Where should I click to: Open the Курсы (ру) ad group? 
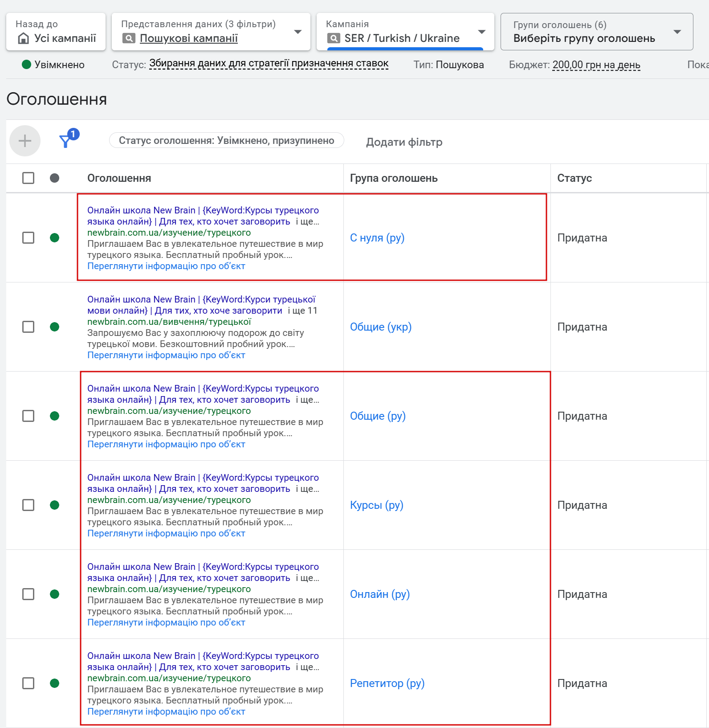point(377,505)
